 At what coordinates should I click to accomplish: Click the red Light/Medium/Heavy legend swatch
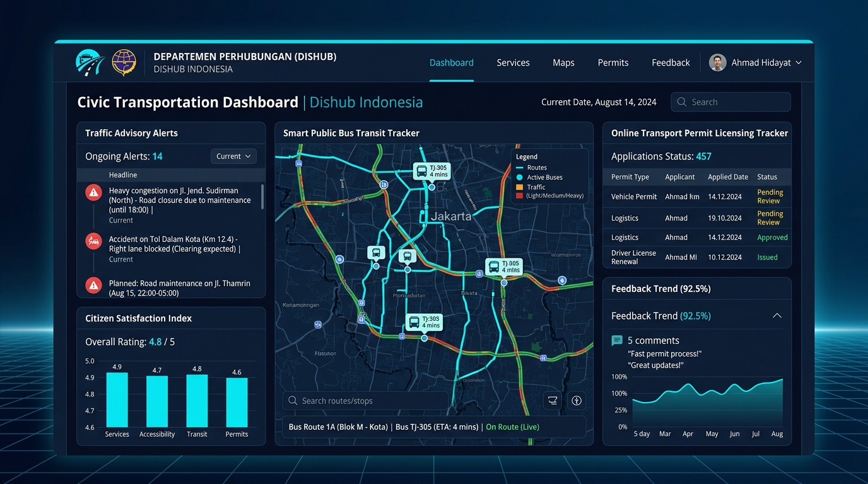click(x=520, y=196)
